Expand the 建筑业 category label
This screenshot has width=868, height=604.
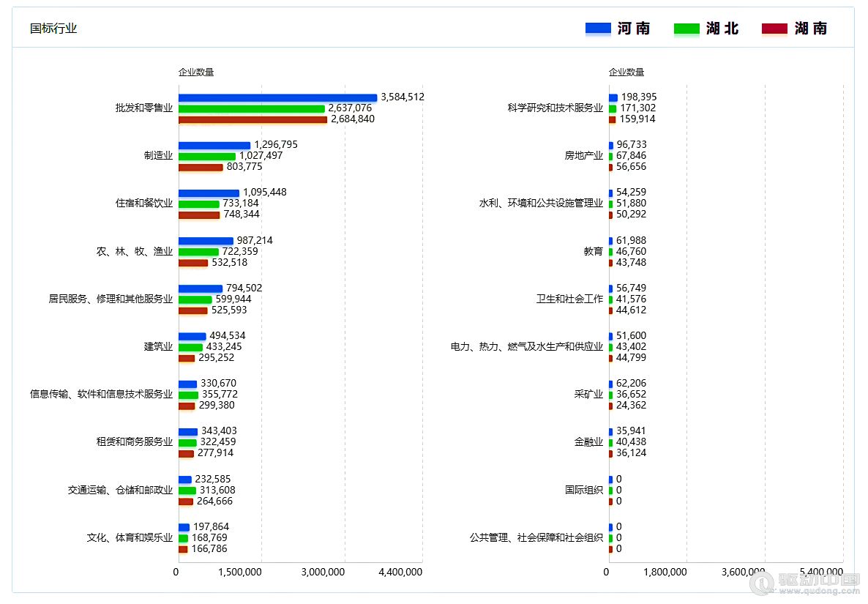[x=158, y=346]
